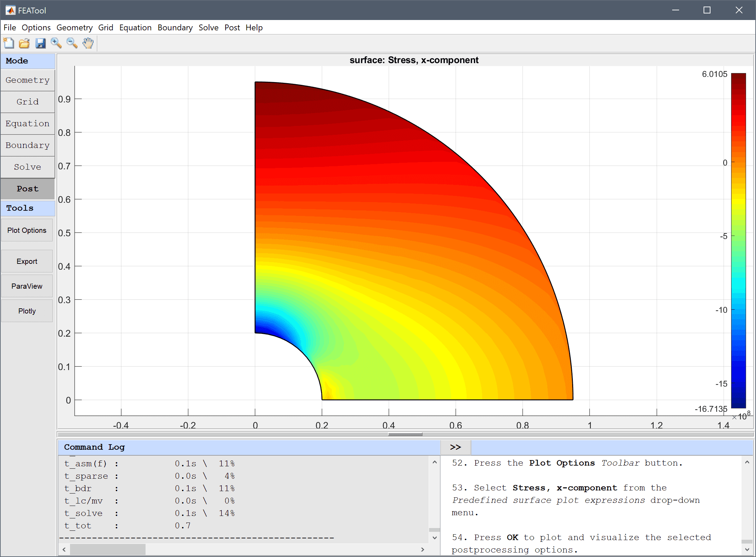Click the tutorial pane scroll up arrow
Screen dimensions: 756x557
pos(747,462)
